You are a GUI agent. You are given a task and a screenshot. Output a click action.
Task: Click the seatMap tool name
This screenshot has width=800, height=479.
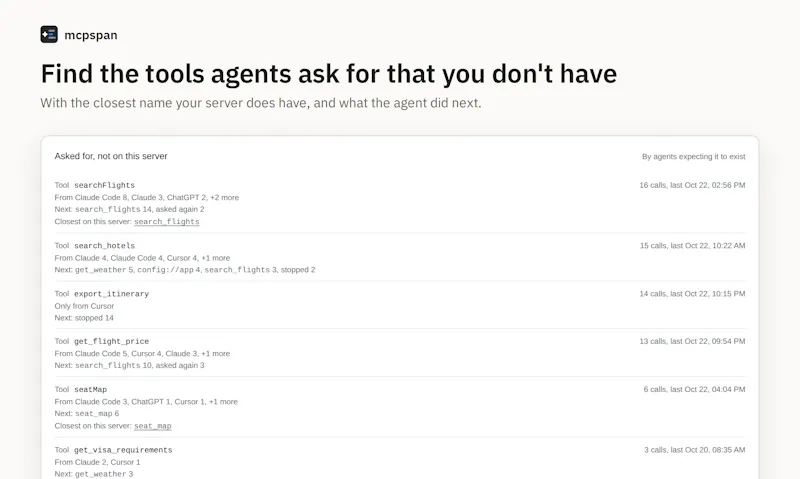(x=90, y=390)
